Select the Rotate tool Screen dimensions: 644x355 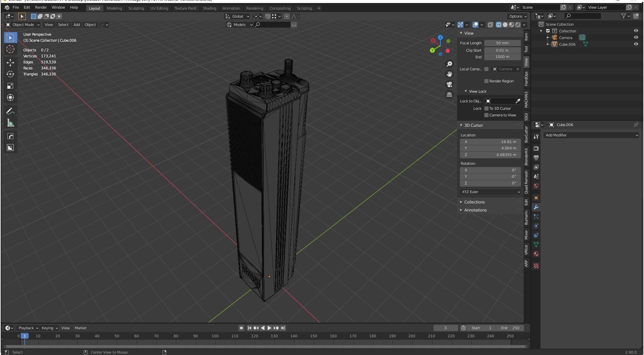tap(10, 74)
